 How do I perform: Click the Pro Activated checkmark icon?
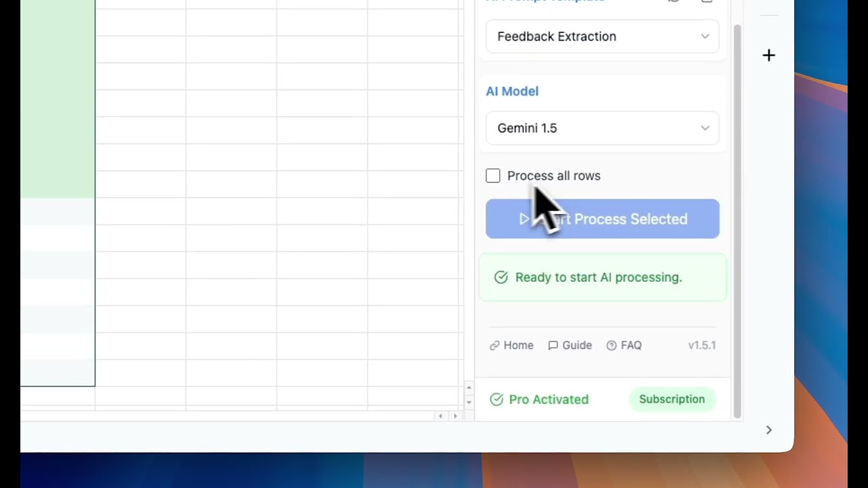click(x=496, y=400)
